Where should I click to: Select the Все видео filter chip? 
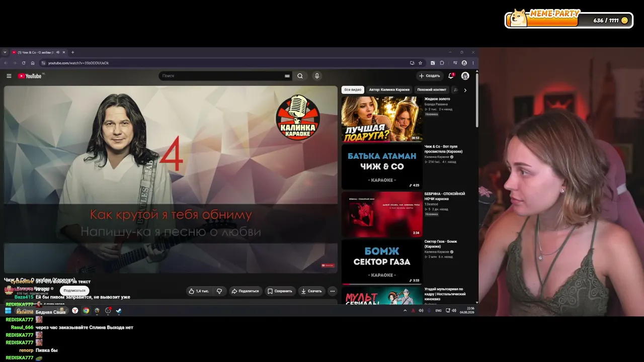(x=353, y=89)
